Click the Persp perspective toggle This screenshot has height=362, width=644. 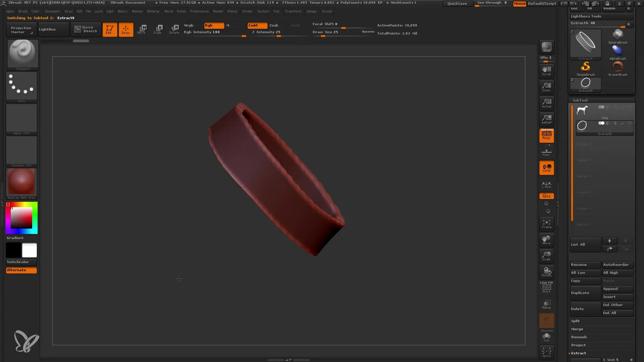[547, 135]
